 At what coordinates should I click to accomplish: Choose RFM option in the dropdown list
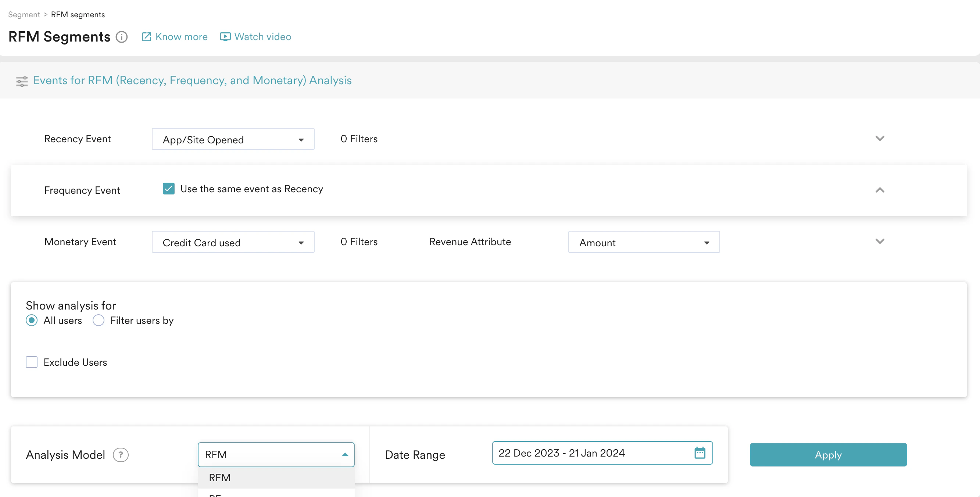[219, 477]
